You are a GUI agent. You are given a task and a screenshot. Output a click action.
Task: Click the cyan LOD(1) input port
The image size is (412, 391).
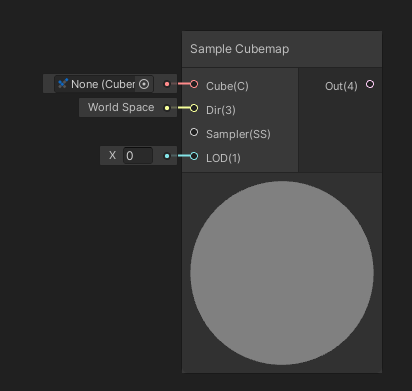click(x=194, y=156)
